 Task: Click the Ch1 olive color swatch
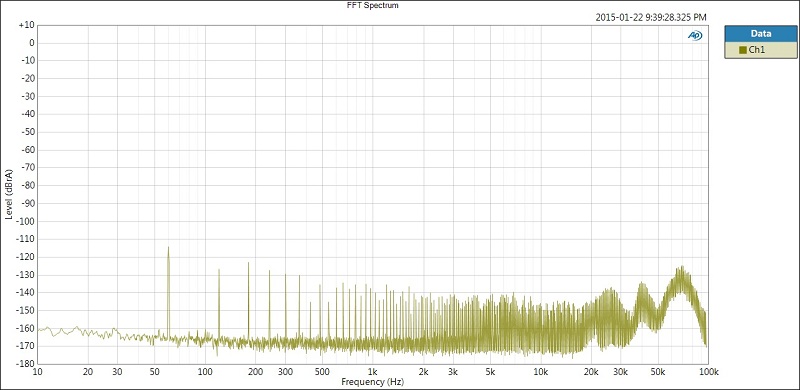(742, 50)
